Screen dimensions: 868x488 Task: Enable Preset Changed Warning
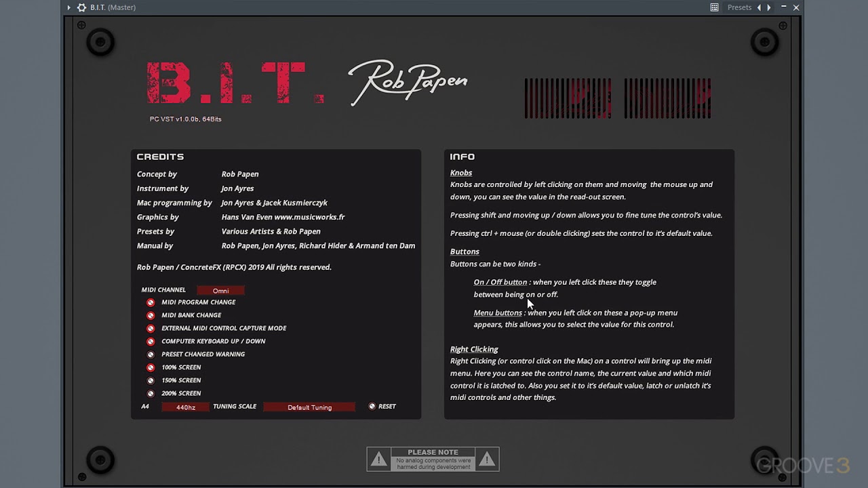pos(151,354)
